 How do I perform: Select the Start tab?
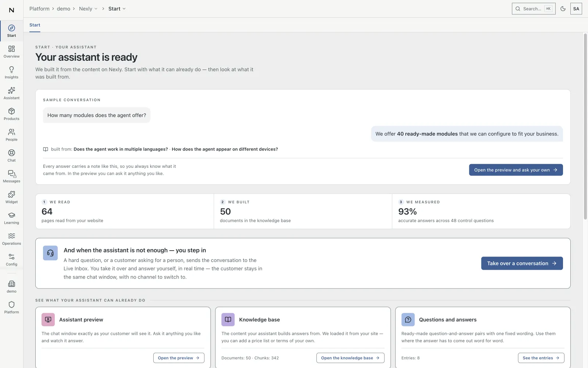(x=35, y=25)
